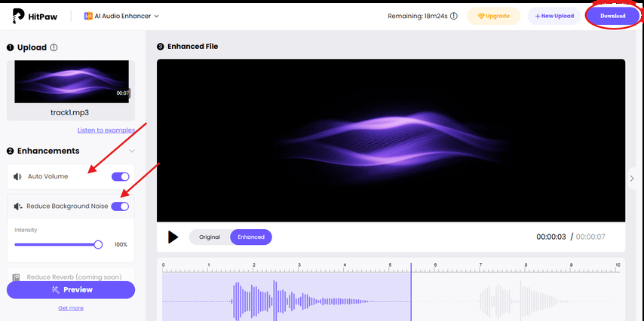Viewport: 644px width, 321px height.
Task: Click the info icon next to Upload
Action: pyautogui.click(x=54, y=47)
